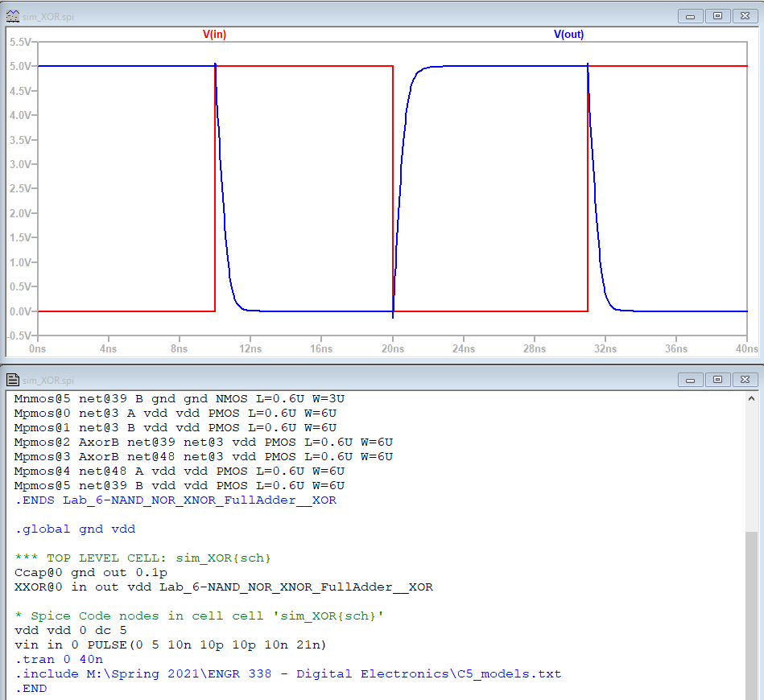Click the -0.5V label on the vertical axis
Screen dimensions: 764x700
pos(19,336)
